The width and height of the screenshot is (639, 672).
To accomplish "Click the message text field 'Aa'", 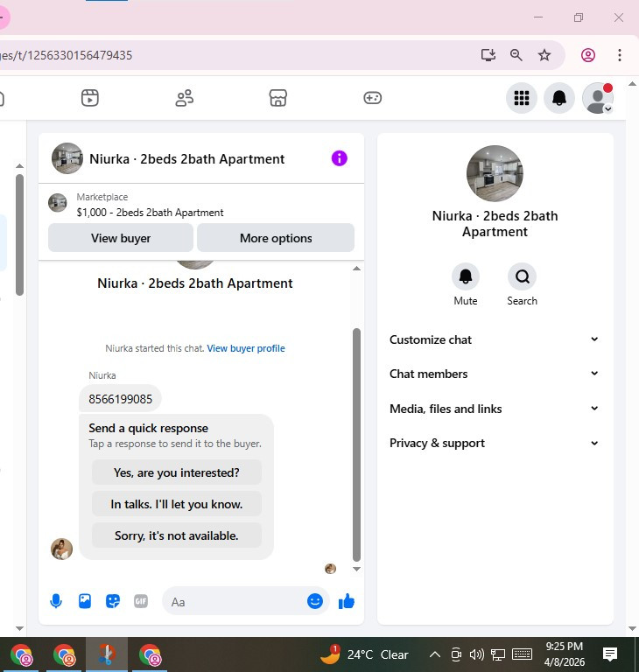I will (x=235, y=601).
